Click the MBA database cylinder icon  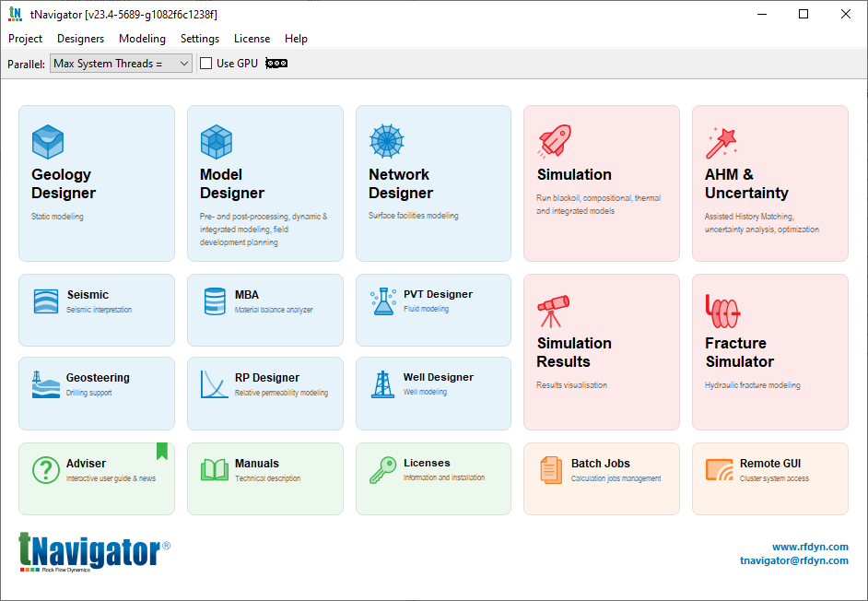pyautogui.click(x=215, y=301)
